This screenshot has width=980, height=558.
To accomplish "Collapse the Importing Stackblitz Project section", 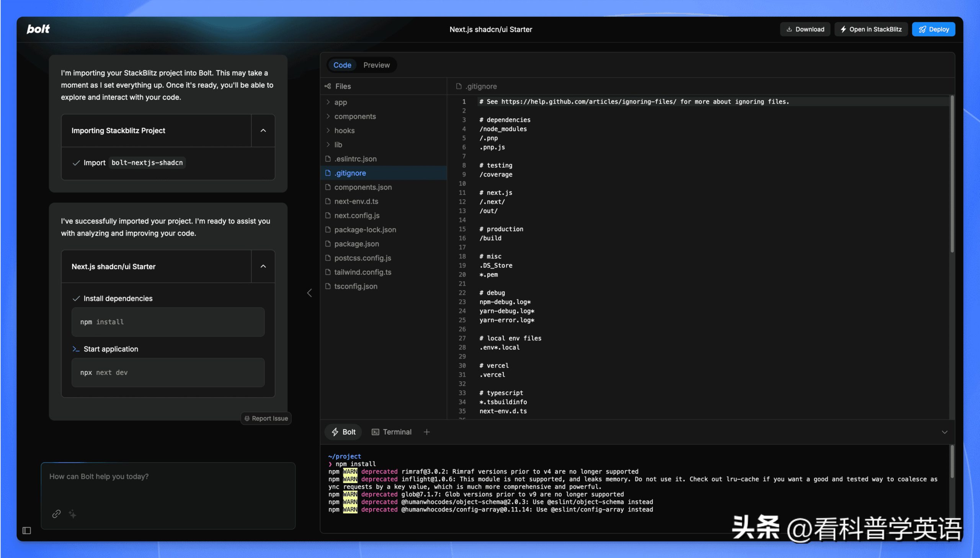I will pyautogui.click(x=263, y=131).
